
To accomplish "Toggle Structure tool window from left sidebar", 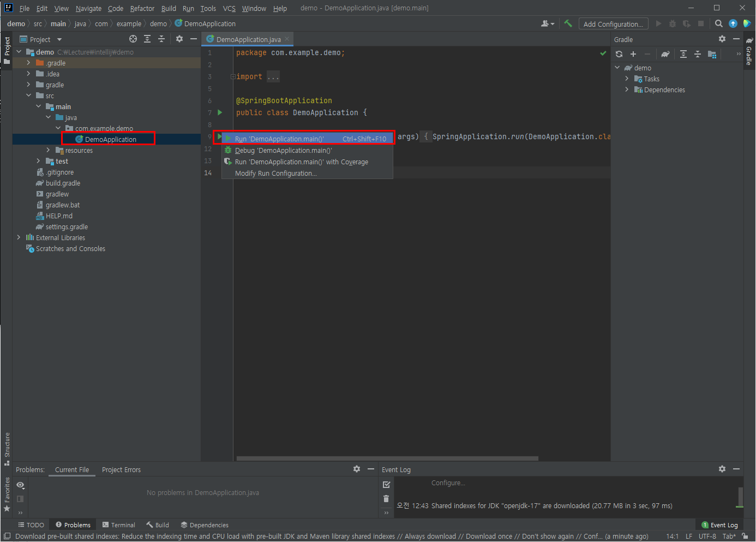I will click(7, 449).
